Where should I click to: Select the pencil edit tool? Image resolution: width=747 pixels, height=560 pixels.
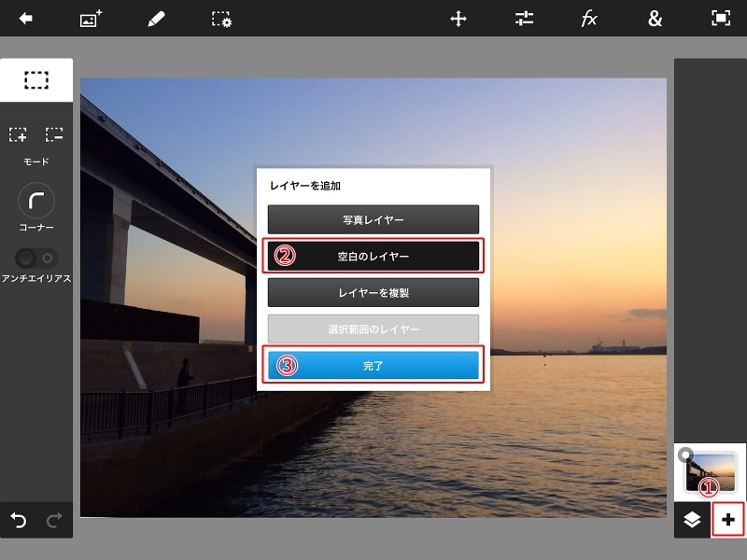[156, 19]
